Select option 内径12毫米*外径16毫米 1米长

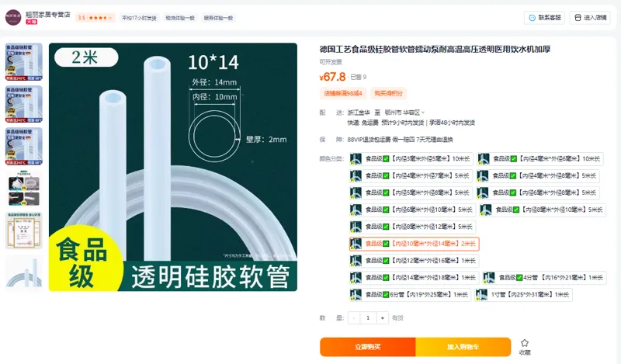[414, 261]
